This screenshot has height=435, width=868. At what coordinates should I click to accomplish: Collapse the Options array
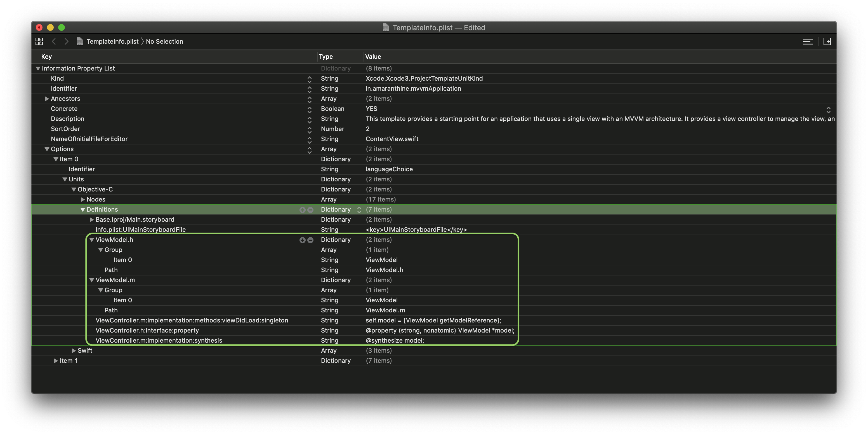(x=47, y=149)
